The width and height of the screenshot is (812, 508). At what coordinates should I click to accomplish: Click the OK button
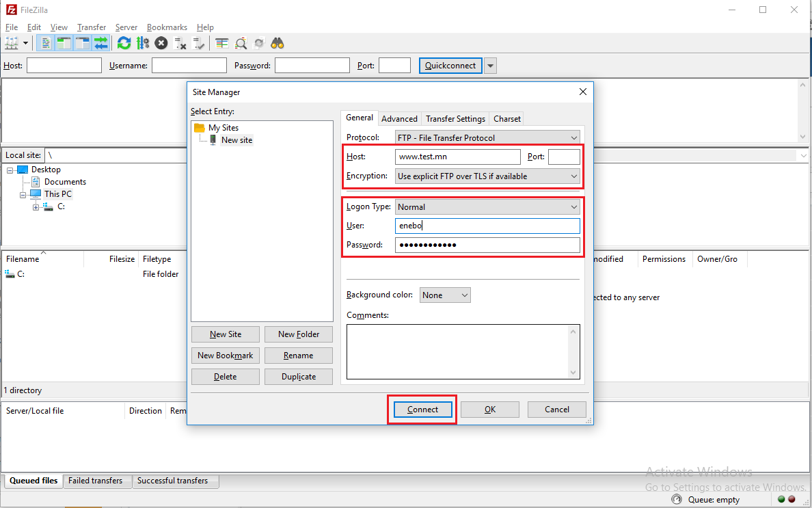tap(490, 410)
